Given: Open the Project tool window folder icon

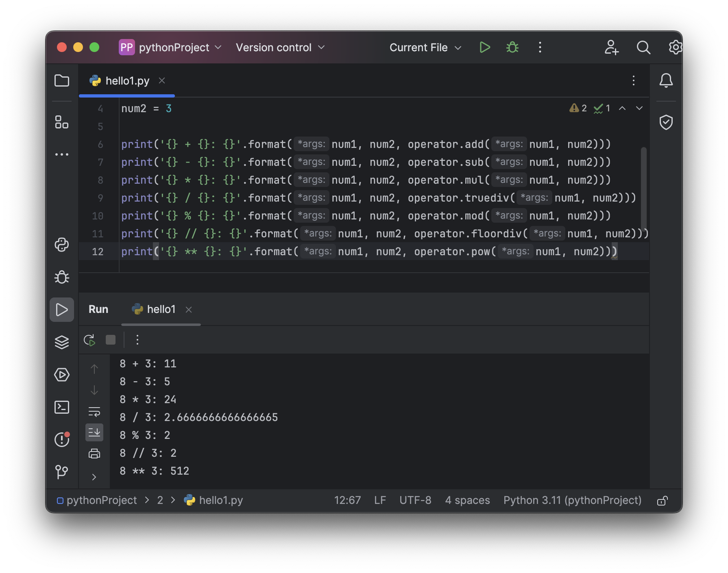Looking at the screenshot, I should pos(62,80).
